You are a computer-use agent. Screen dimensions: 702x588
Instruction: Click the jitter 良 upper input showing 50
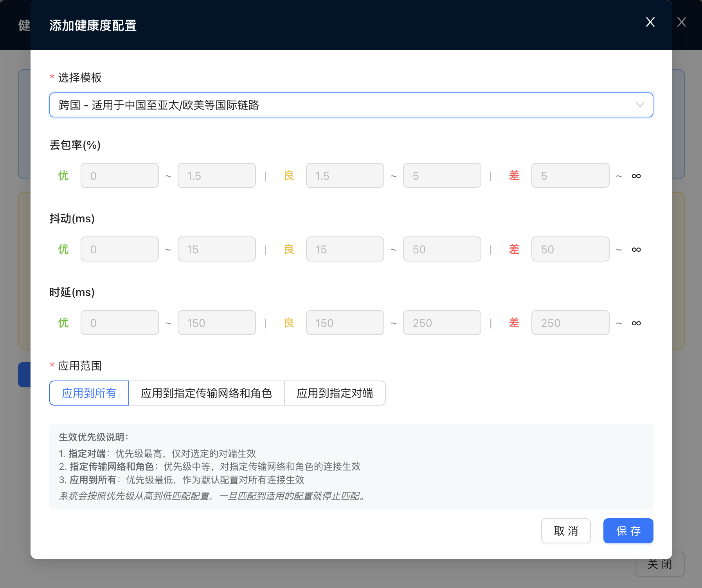[442, 249]
